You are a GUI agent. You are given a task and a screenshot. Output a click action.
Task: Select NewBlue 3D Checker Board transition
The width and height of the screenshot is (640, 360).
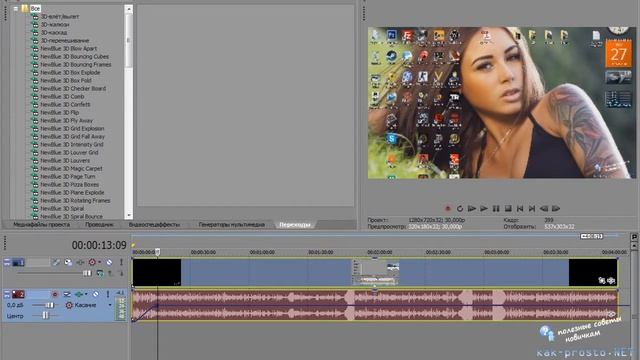(73, 88)
